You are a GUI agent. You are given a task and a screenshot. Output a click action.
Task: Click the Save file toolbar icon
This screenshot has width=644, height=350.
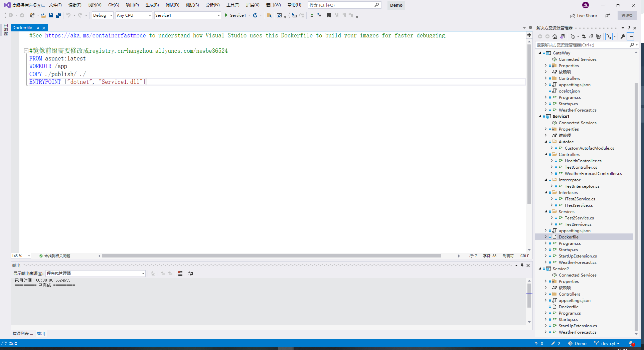tap(51, 15)
